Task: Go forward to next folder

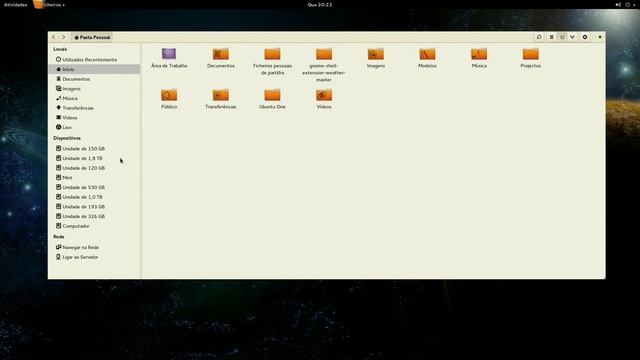Action: point(64,37)
